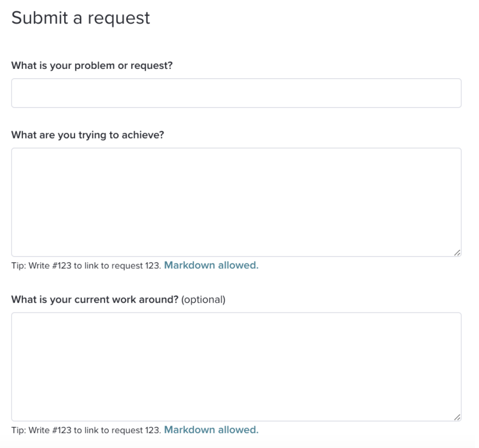Open Markdown allowed link under achieve textarea
This screenshot has width=479, height=448.
click(x=211, y=265)
